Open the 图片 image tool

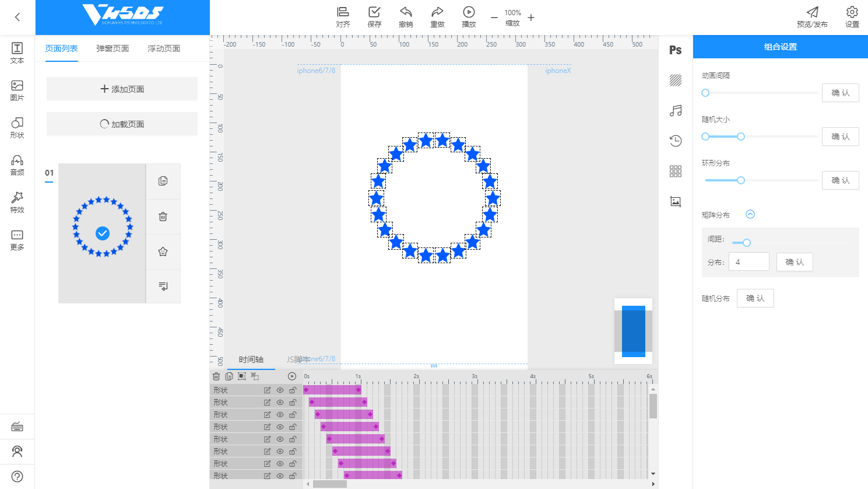pyautogui.click(x=17, y=90)
